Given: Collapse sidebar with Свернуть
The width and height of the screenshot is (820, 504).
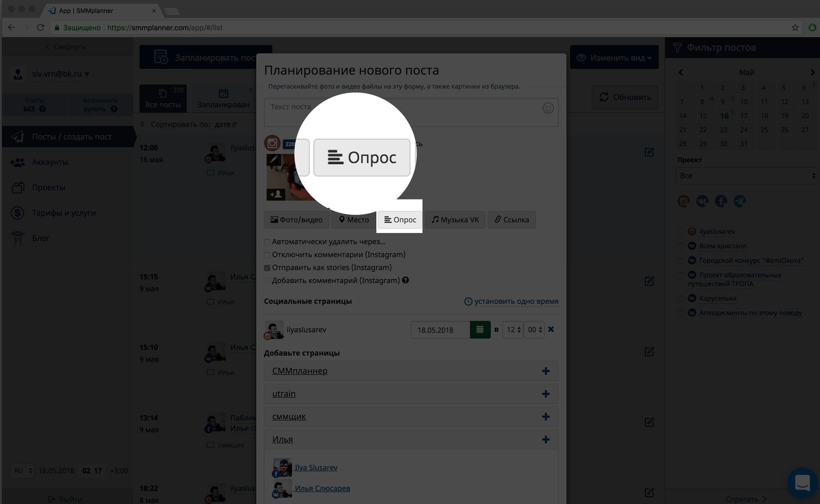Looking at the screenshot, I should point(66,47).
